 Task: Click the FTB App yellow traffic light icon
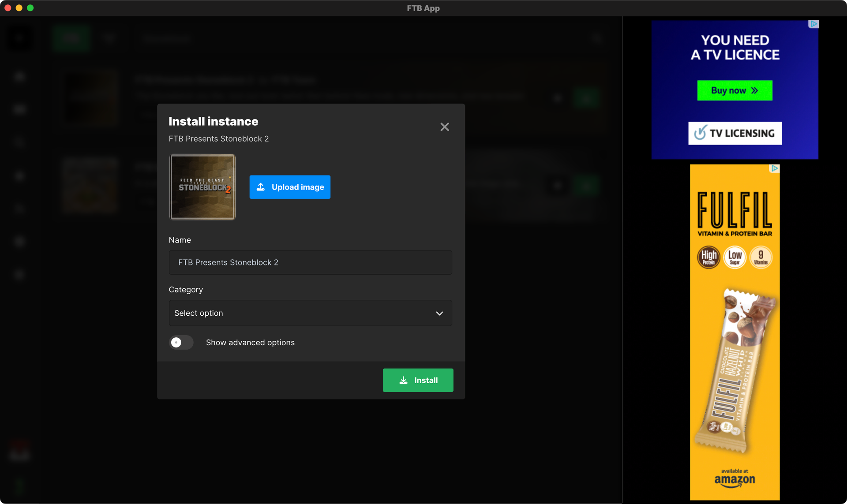(x=19, y=8)
